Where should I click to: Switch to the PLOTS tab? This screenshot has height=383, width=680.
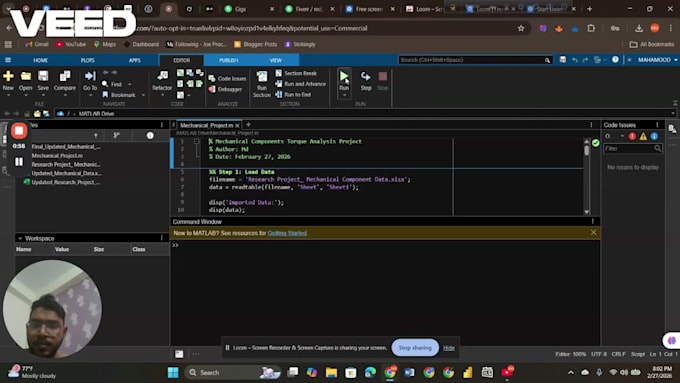(x=88, y=60)
